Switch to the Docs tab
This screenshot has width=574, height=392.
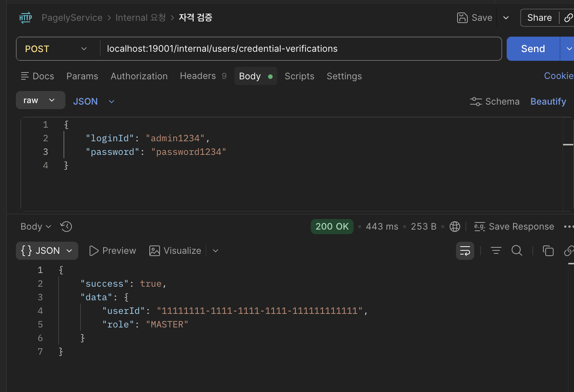point(37,76)
